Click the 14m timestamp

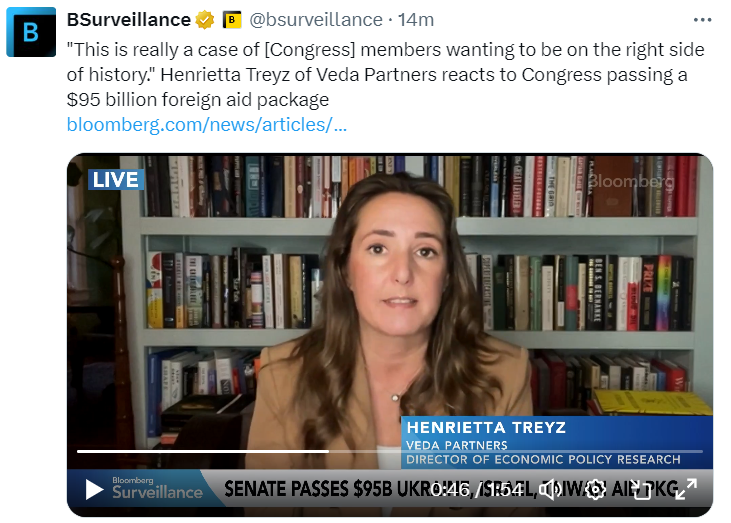416,20
